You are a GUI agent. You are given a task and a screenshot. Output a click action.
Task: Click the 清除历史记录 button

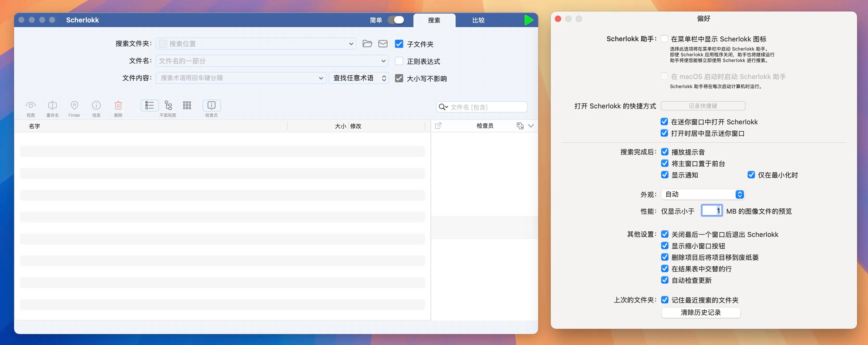(700, 312)
